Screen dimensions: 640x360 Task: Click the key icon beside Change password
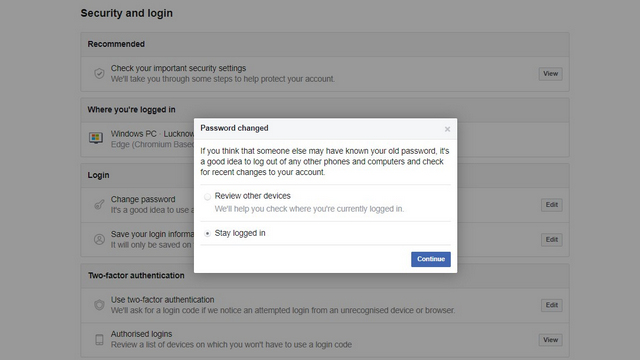(x=99, y=204)
